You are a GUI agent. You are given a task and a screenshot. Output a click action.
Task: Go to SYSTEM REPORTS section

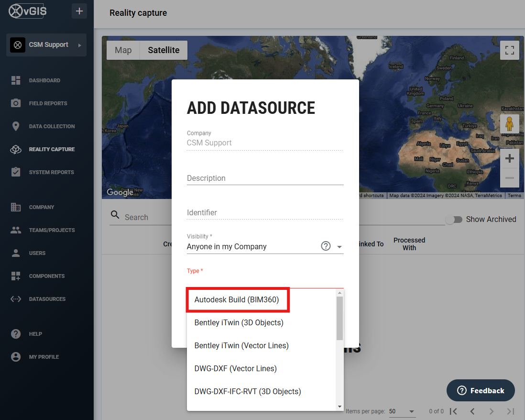pyautogui.click(x=51, y=172)
